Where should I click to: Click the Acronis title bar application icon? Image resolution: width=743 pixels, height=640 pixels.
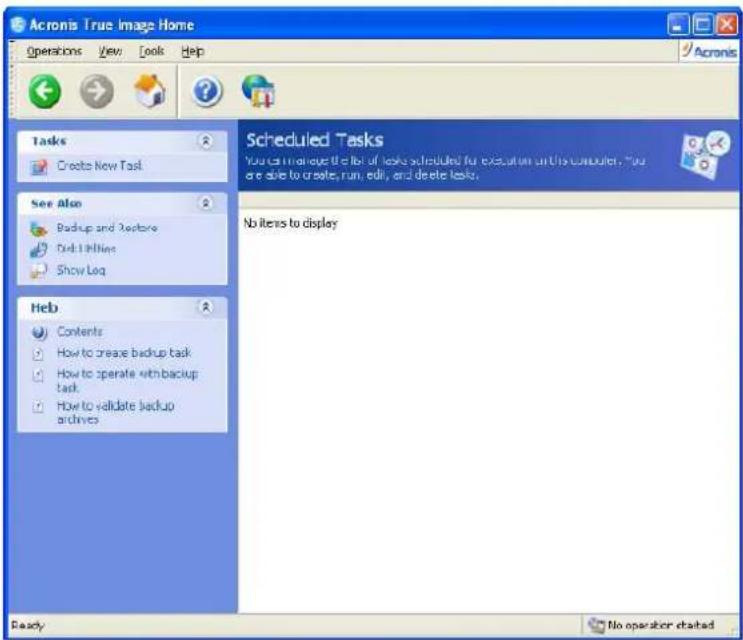point(18,25)
